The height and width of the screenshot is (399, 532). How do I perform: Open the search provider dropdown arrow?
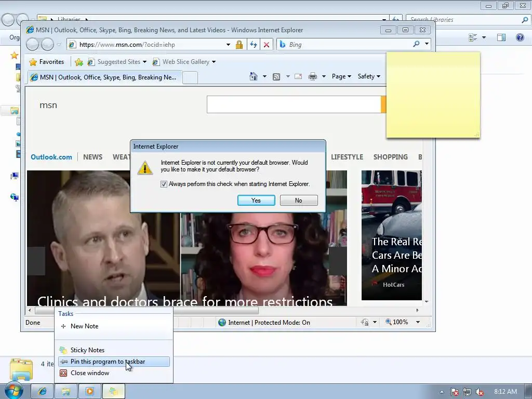(x=427, y=44)
